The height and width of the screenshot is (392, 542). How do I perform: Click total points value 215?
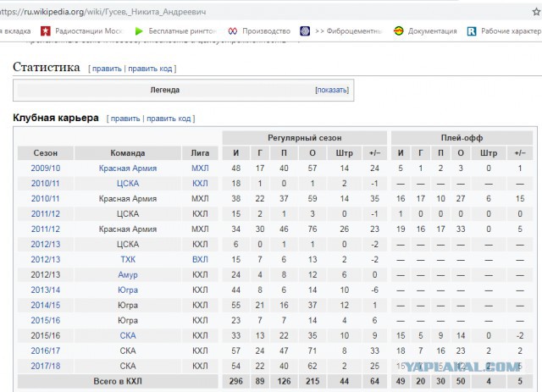click(312, 381)
